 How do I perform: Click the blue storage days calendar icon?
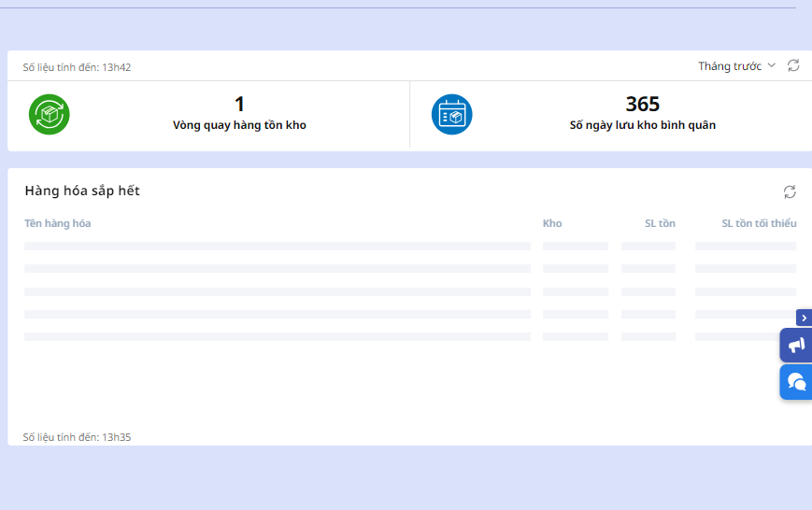click(x=451, y=115)
